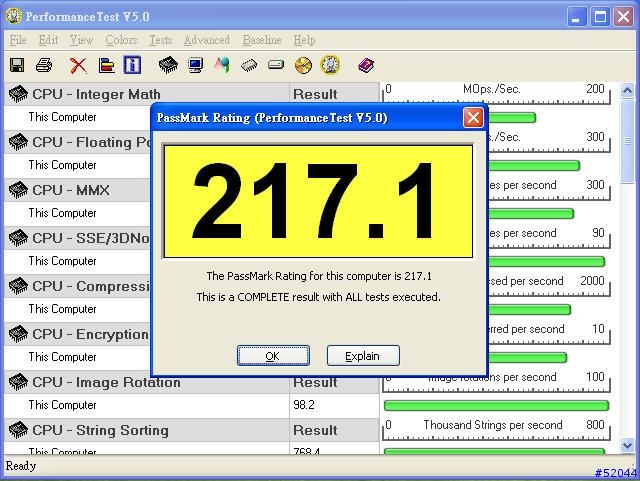Minimize the PerformanceTest window
Image resolution: width=640 pixels, height=481 pixels.
click(576, 17)
